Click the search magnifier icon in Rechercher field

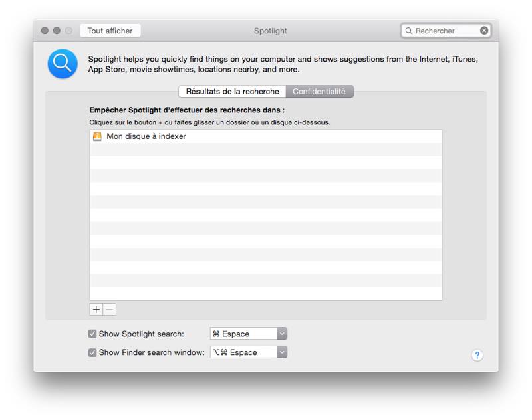[409, 31]
